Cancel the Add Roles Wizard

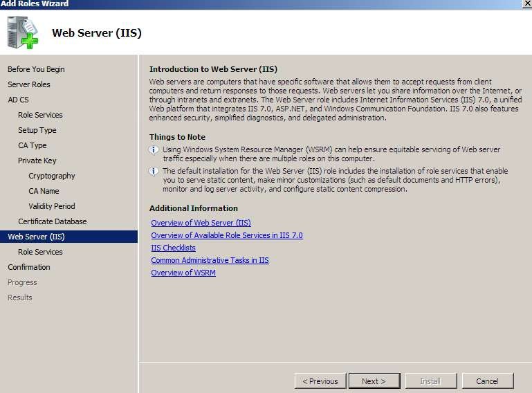click(x=488, y=381)
